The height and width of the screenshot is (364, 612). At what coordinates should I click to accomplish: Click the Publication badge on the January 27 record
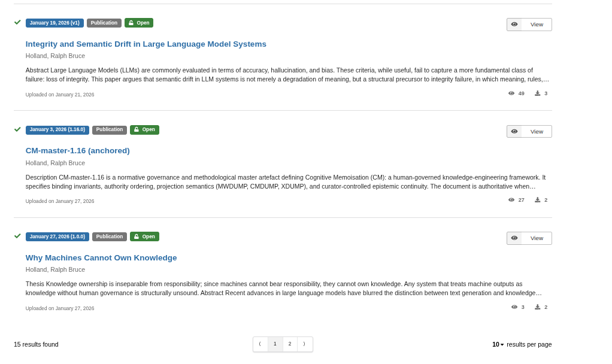pos(110,236)
